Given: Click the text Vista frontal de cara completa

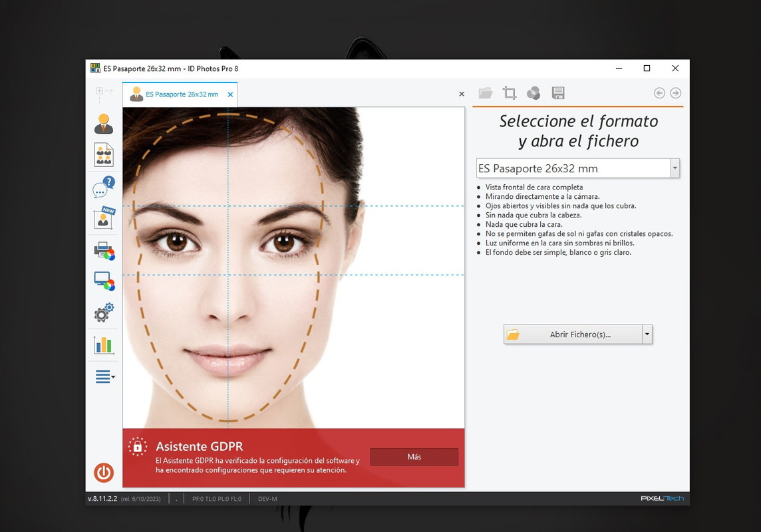Looking at the screenshot, I should pos(534,187).
